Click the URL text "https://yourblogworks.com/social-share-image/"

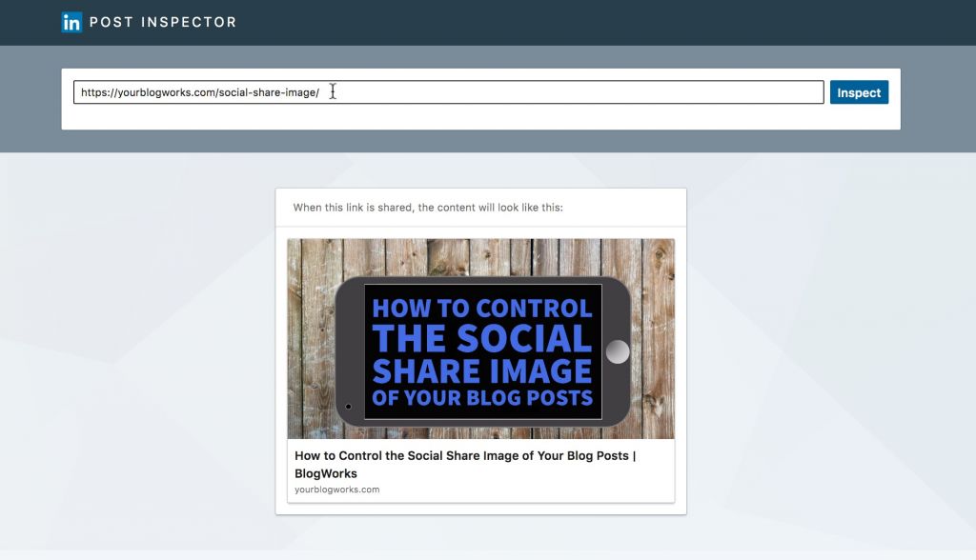click(200, 92)
